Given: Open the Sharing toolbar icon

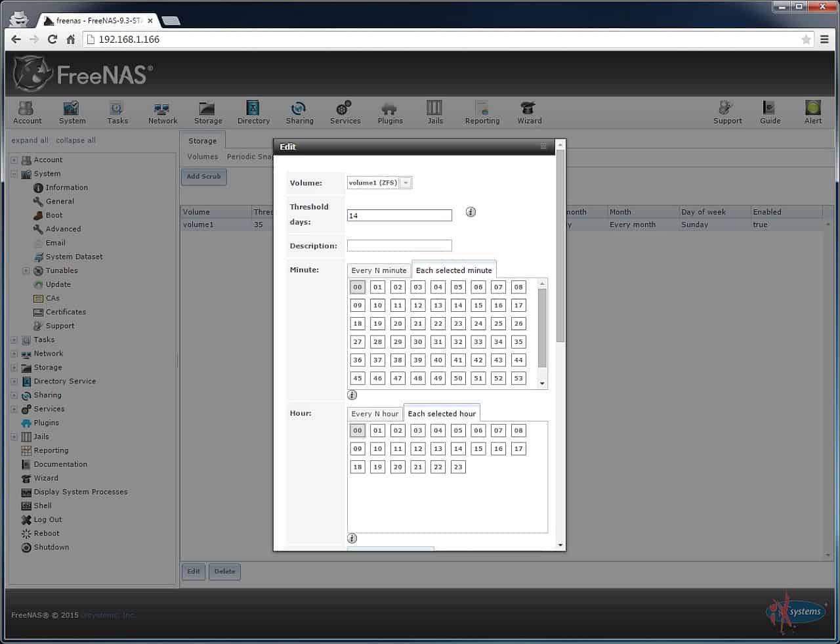Looking at the screenshot, I should pos(299,112).
